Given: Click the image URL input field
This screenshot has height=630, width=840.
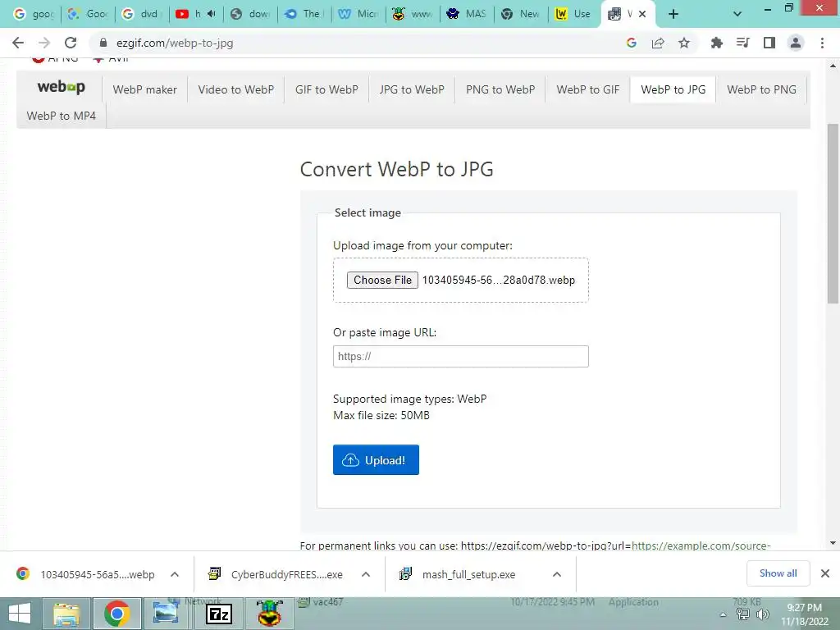Looking at the screenshot, I should click(461, 356).
